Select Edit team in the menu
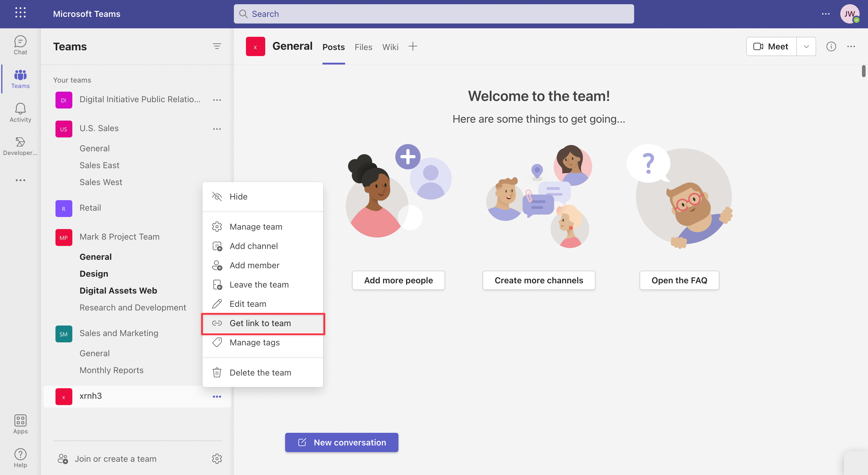The width and height of the screenshot is (868, 475). [263, 304]
